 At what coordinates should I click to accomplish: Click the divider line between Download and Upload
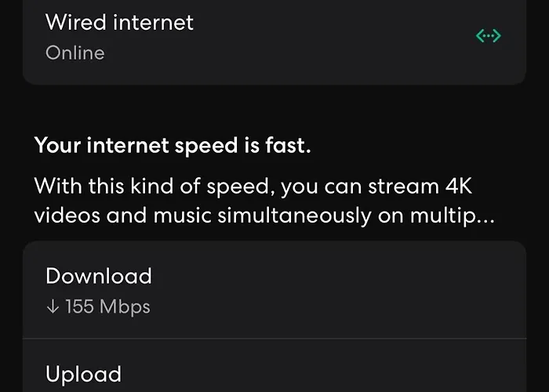pyautogui.click(x=274, y=339)
